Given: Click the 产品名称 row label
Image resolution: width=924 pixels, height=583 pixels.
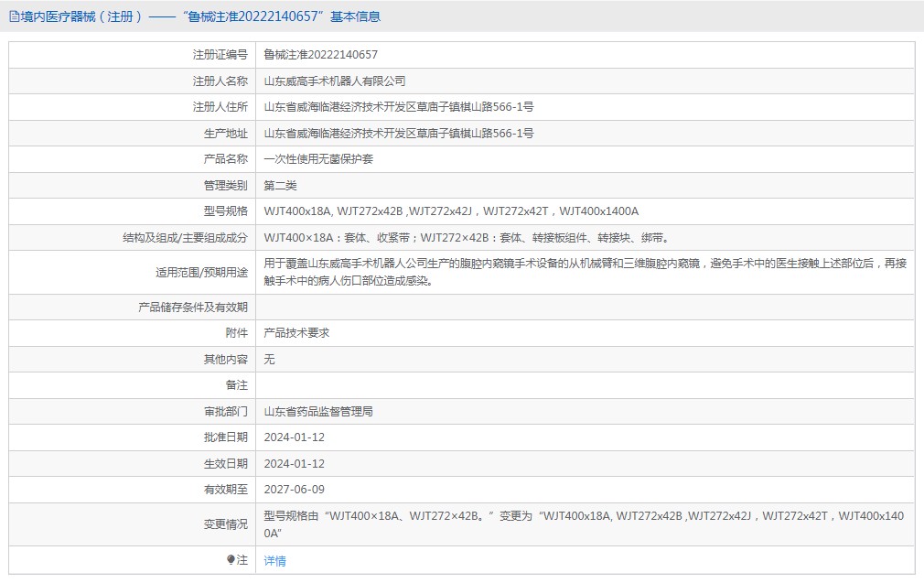Looking at the screenshot, I should [226, 159].
